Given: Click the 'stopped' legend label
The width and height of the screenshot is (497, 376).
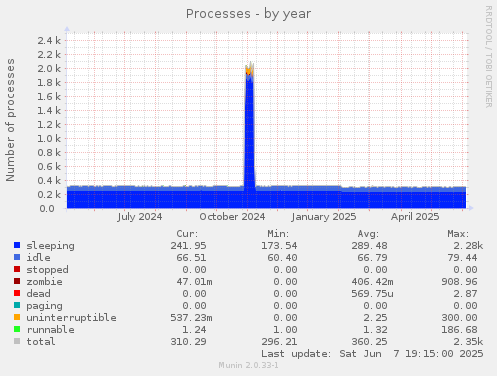Looking at the screenshot, I should (47, 270).
